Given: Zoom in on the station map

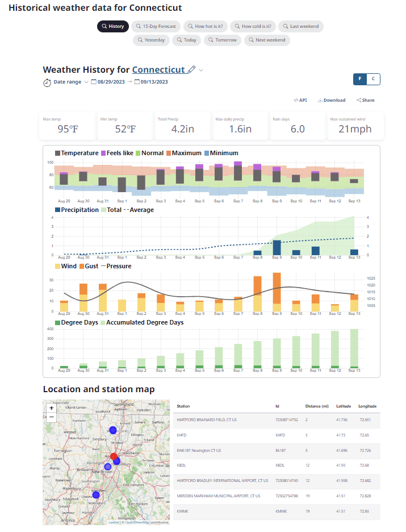Looking at the screenshot, I should (52, 408).
